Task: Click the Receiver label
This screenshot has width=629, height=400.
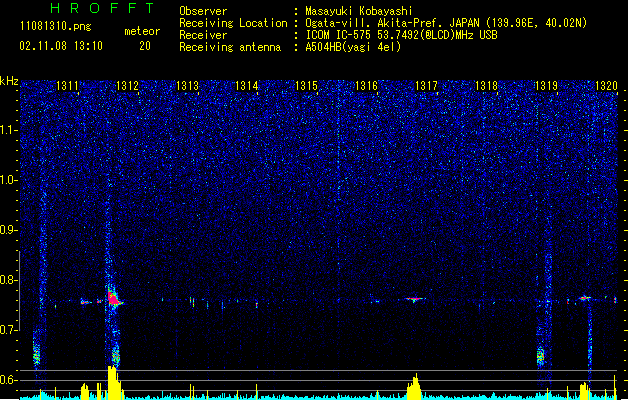Action: (203, 35)
